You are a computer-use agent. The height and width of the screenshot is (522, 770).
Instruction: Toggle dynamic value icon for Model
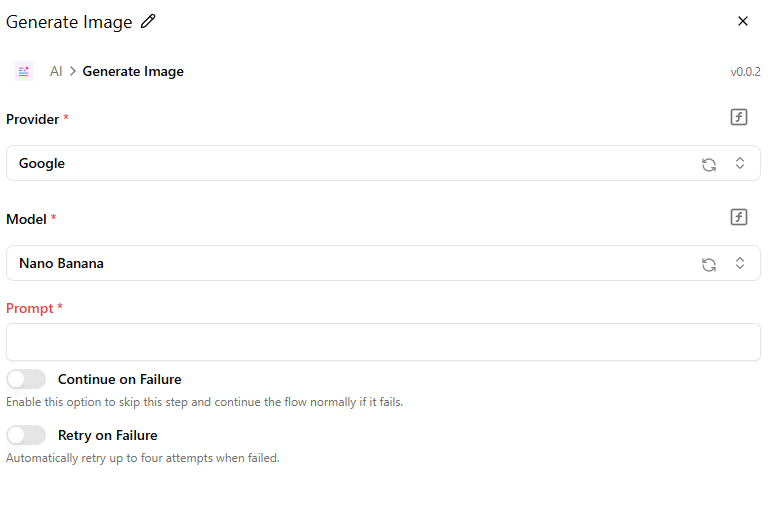coord(739,217)
